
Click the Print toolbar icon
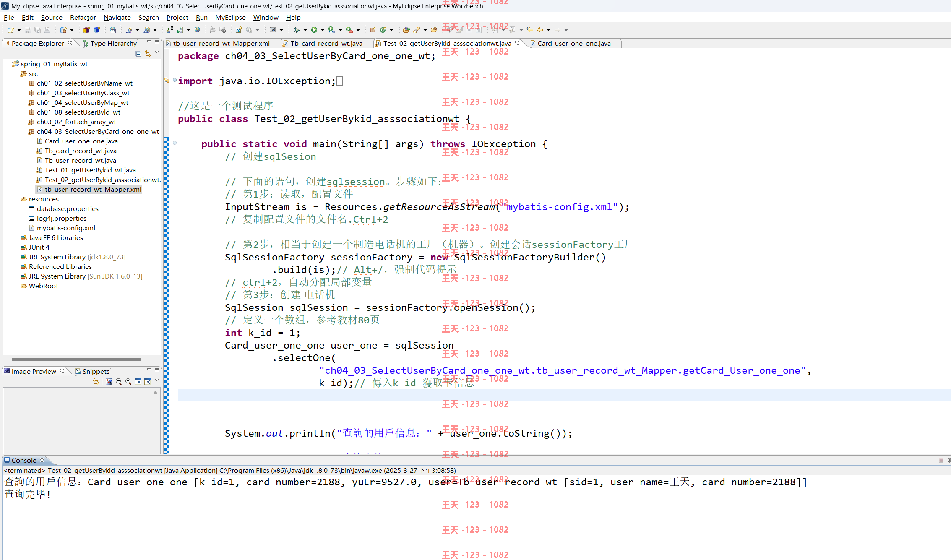[x=47, y=30]
